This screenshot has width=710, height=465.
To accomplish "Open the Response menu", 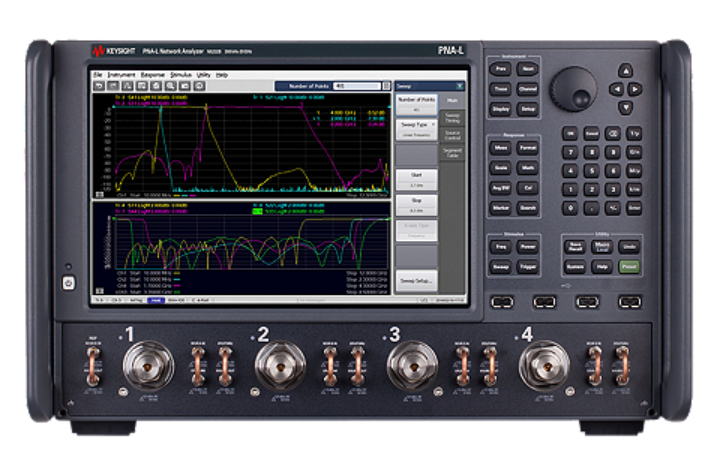I will tap(153, 75).
